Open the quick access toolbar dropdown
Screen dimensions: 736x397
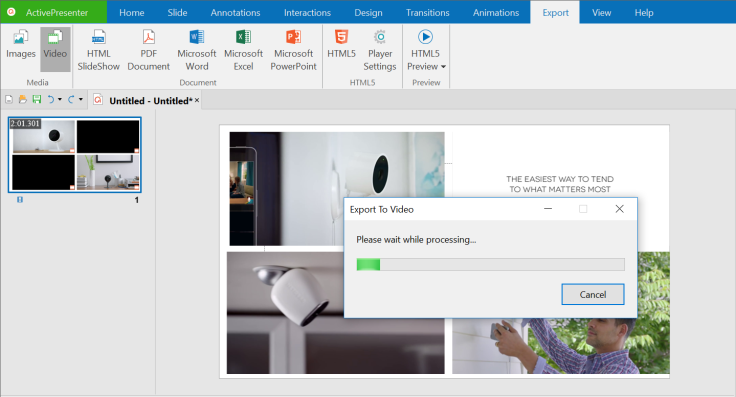click(x=81, y=99)
